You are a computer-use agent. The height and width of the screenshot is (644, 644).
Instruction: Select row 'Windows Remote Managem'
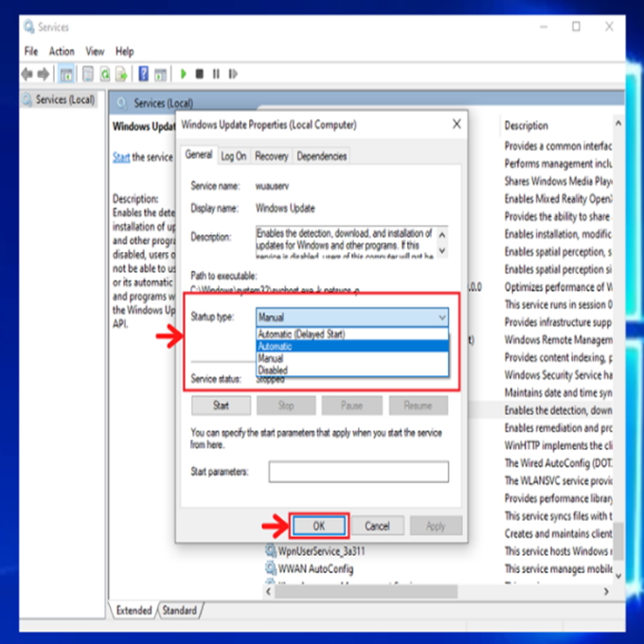(x=558, y=340)
